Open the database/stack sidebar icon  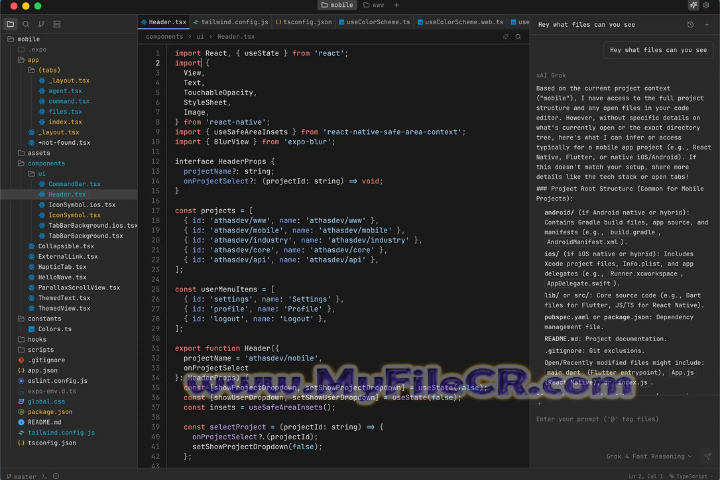[x=57, y=24]
